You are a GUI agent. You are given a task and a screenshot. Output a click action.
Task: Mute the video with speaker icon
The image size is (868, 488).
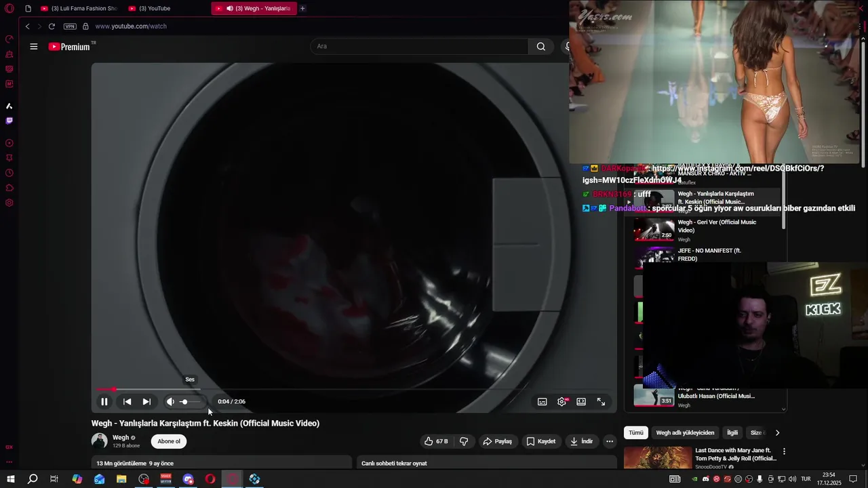click(x=170, y=402)
